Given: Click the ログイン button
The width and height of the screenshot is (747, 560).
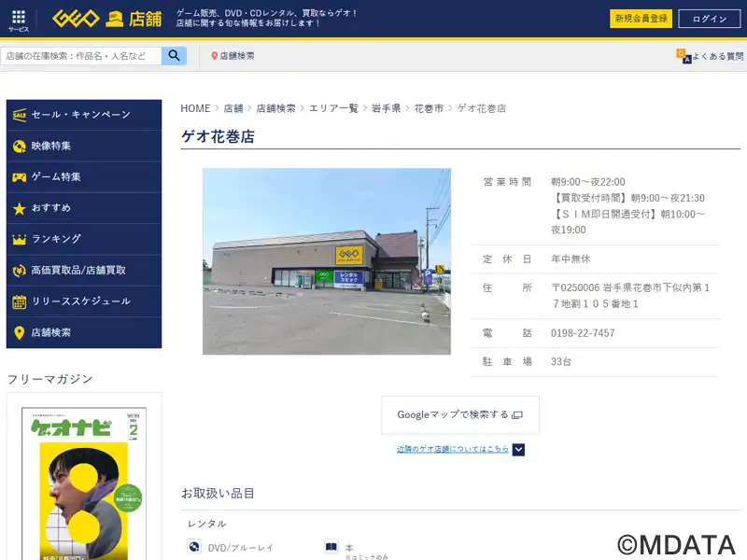Looking at the screenshot, I should coord(709,19).
